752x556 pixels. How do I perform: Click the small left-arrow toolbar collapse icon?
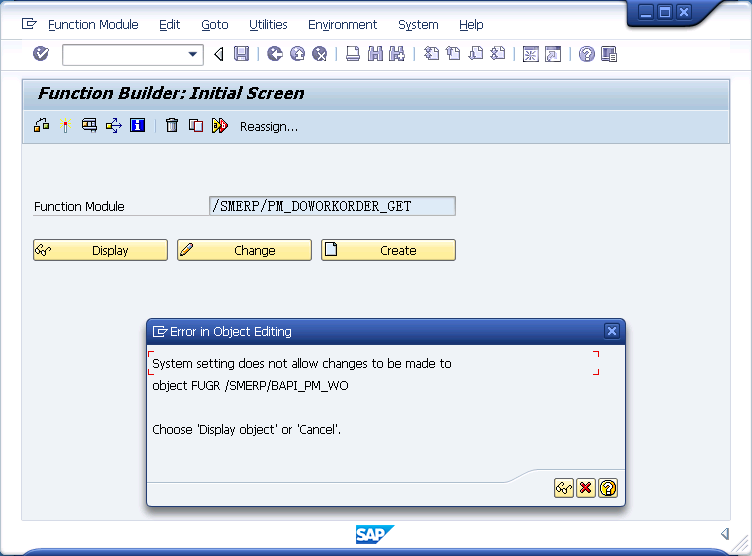[219, 54]
